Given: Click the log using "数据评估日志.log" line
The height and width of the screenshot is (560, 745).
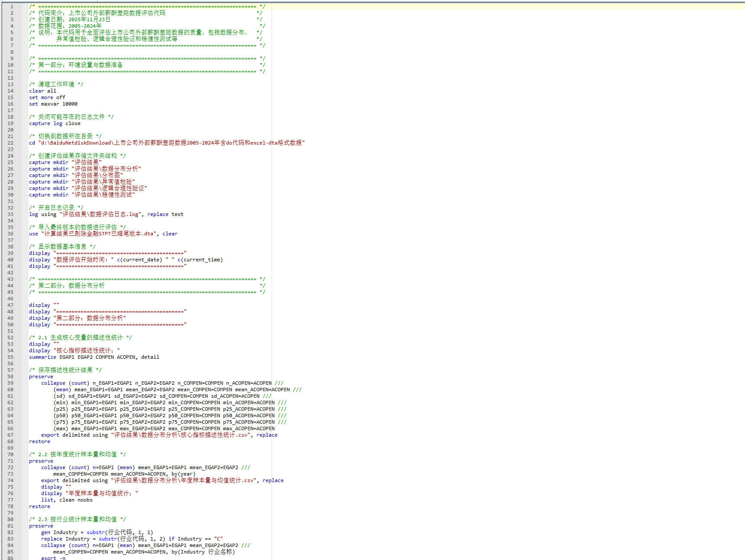Looking at the screenshot, I should click(x=106, y=214).
